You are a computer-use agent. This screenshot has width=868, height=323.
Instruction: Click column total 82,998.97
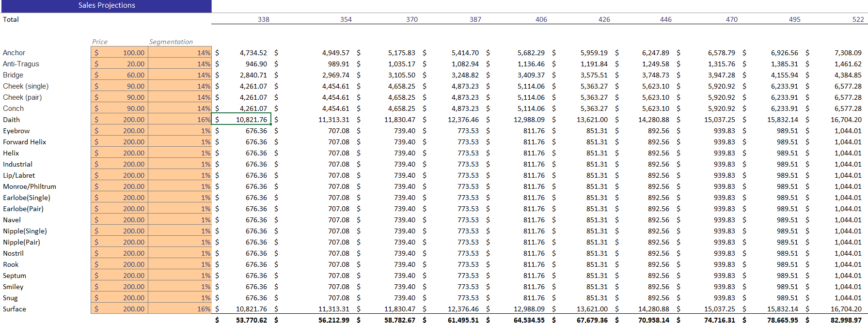(846, 320)
